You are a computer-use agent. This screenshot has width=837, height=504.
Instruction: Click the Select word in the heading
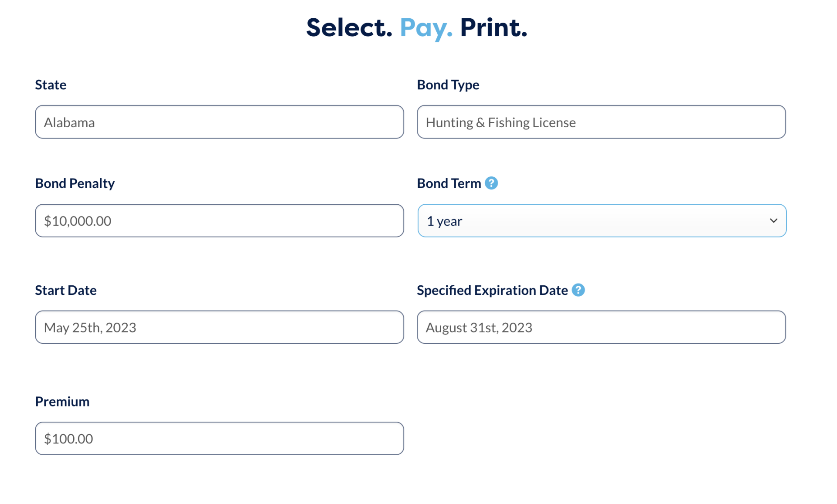point(349,28)
